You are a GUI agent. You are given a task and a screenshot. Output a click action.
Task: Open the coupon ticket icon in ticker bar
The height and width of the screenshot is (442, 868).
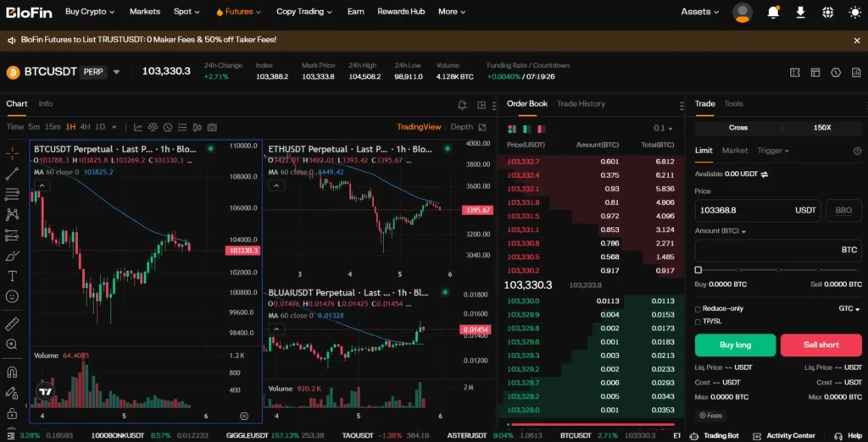click(x=795, y=73)
